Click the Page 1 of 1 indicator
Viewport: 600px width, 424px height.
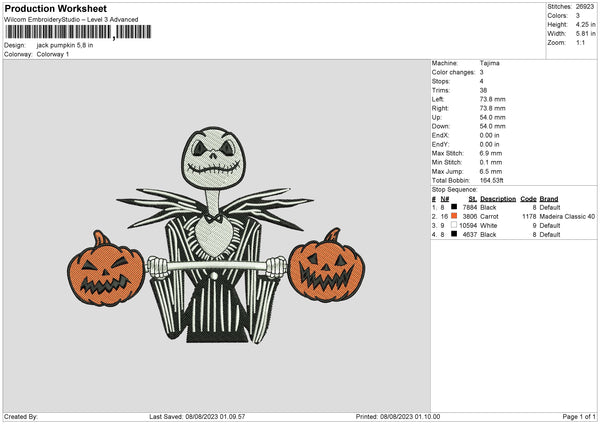click(x=579, y=417)
